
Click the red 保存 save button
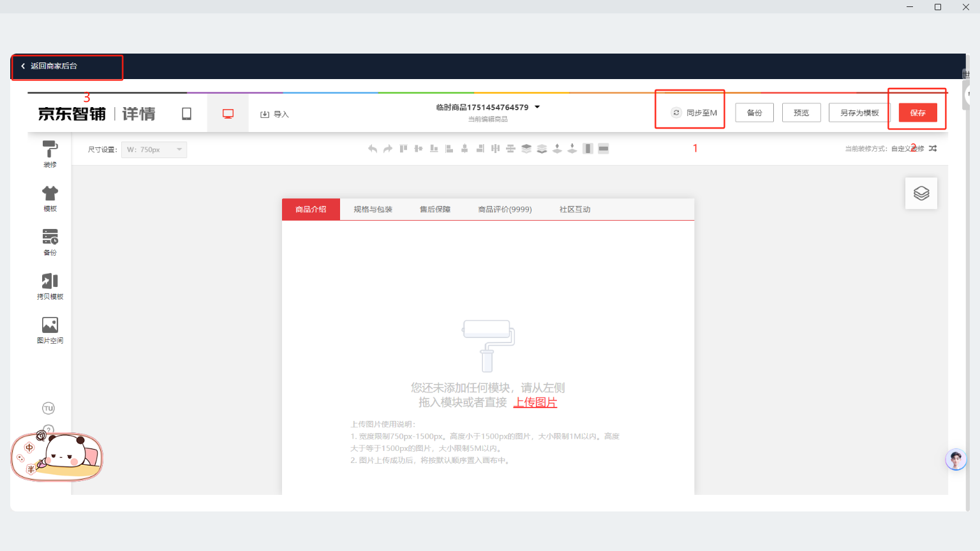(917, 113)
